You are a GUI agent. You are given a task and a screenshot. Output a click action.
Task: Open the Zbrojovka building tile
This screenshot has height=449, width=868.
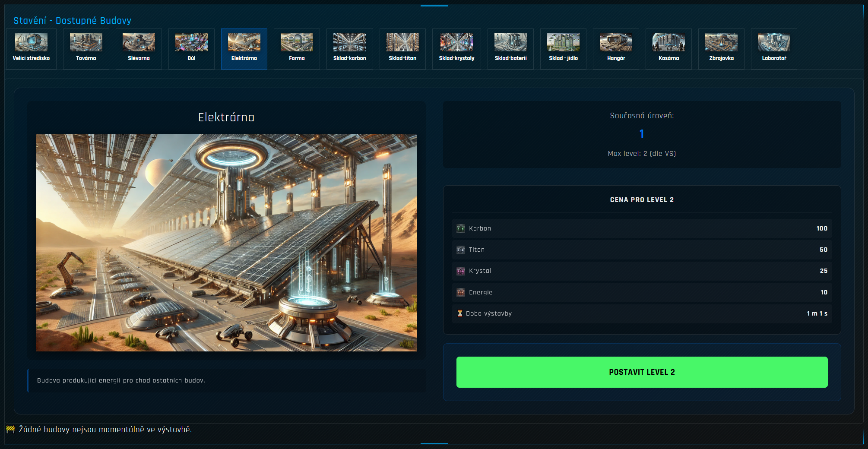[721, 48]
